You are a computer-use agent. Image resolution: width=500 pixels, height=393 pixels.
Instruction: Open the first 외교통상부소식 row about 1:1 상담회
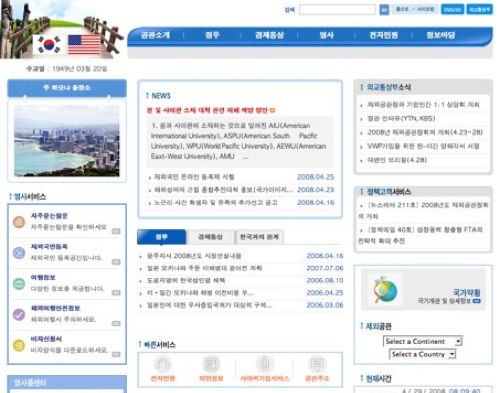coord(423,104)
